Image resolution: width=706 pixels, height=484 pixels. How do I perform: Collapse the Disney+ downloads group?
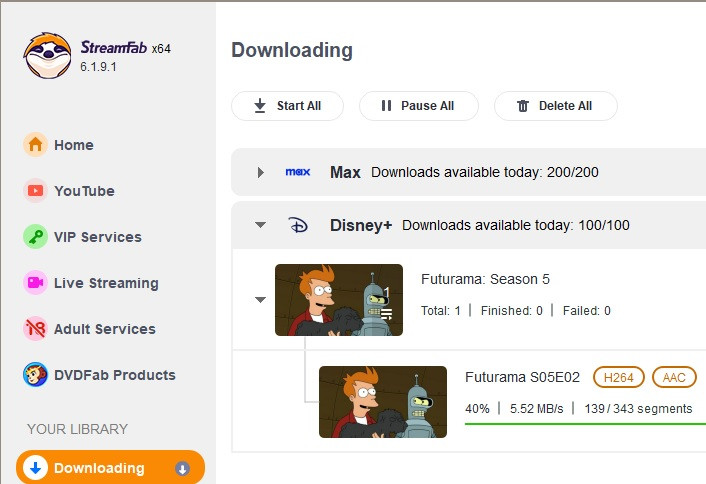pos(260,224)
